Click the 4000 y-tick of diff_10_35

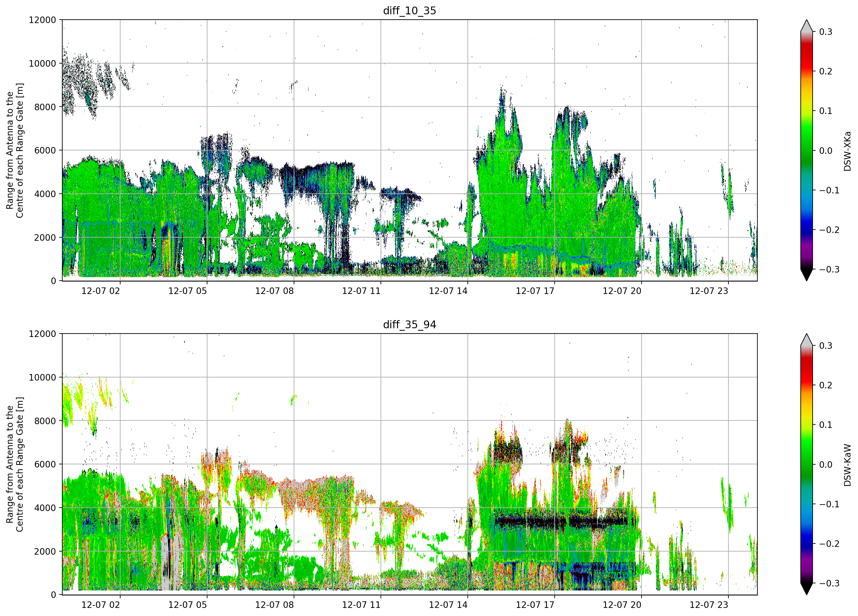[x=45, y=194]
